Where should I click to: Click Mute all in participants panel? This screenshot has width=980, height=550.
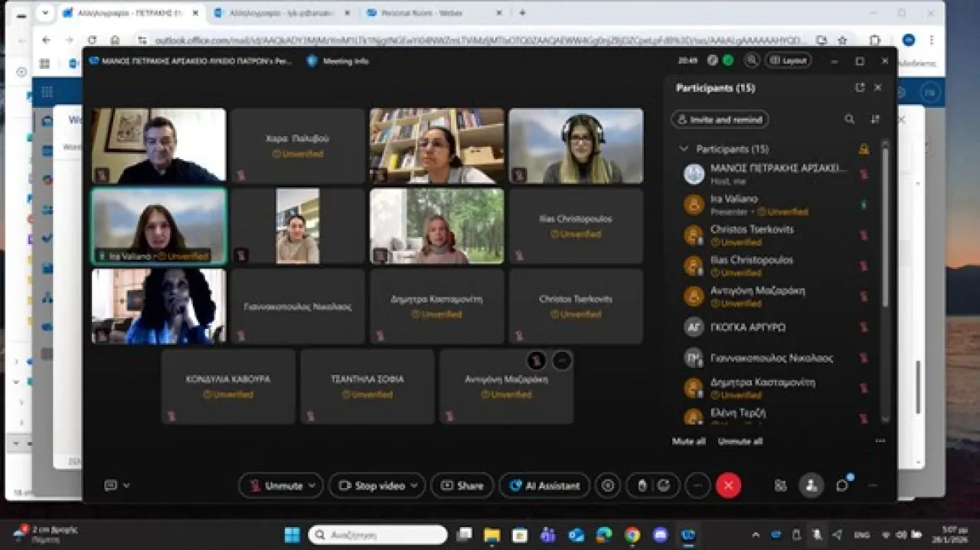[688, 441]
